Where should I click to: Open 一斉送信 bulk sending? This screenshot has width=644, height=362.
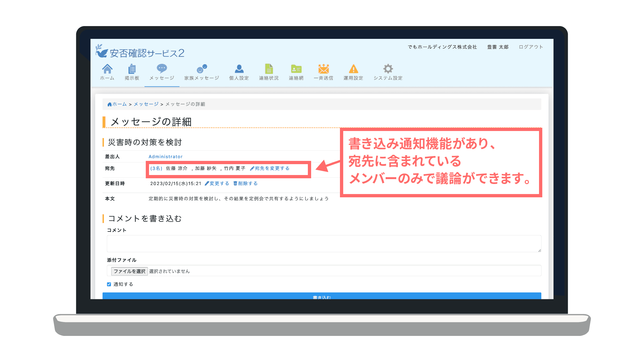324,72
